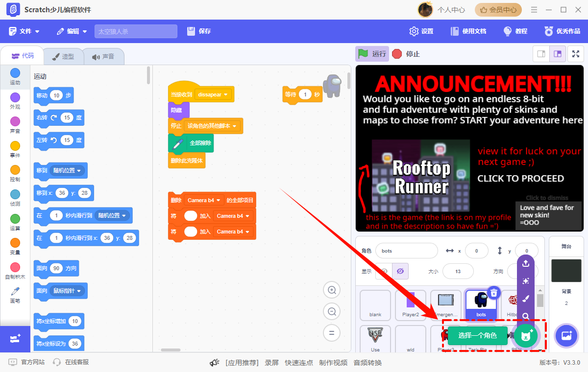Zoom out on the code workspace

(332, 311)
